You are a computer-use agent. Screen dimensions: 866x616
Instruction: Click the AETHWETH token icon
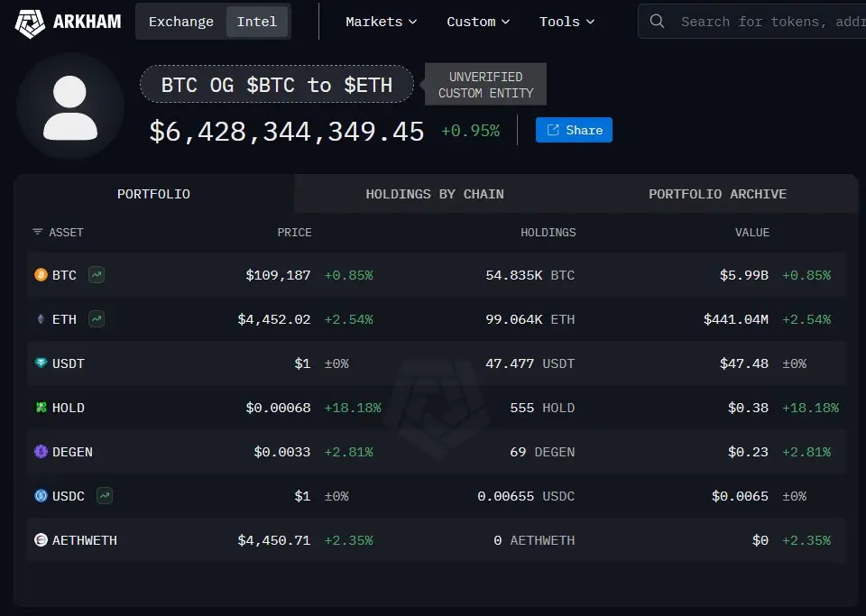click(x=41, y=540)
